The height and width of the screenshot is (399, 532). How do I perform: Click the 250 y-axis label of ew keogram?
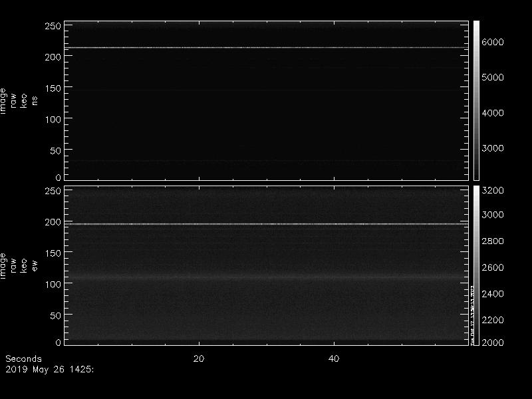pos(53,191)
